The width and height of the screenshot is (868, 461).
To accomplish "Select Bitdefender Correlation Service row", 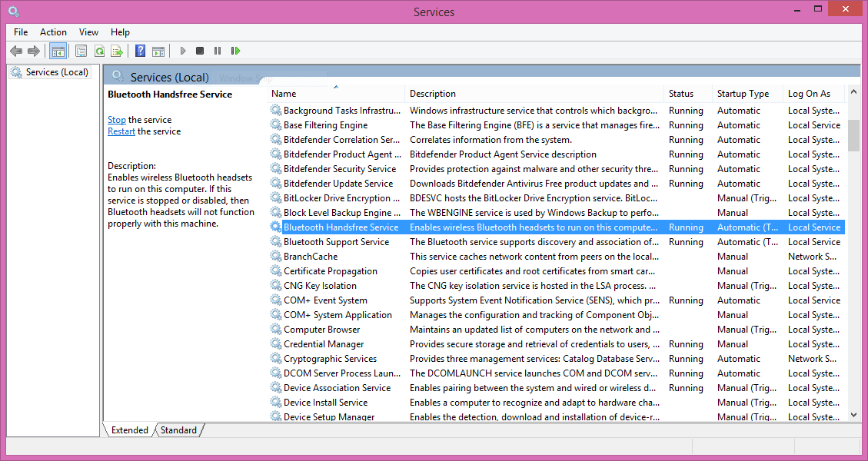I will point(557,140).
